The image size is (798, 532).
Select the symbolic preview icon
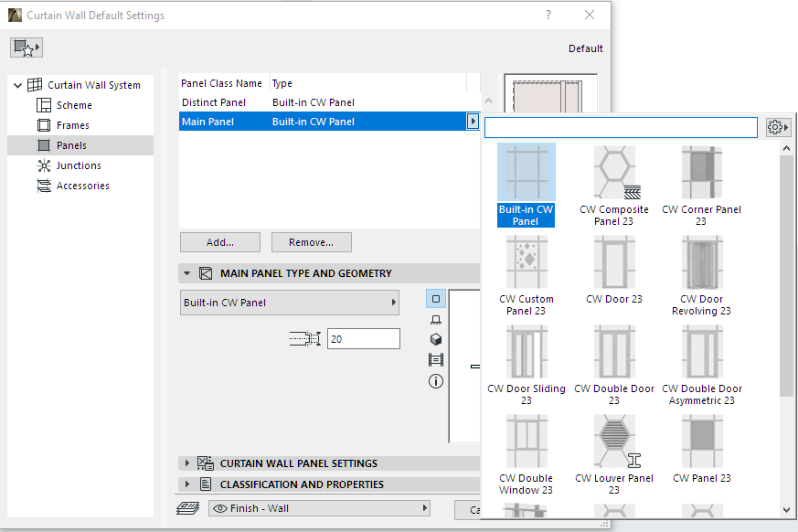pyautogui.click(x=436, y=299)
